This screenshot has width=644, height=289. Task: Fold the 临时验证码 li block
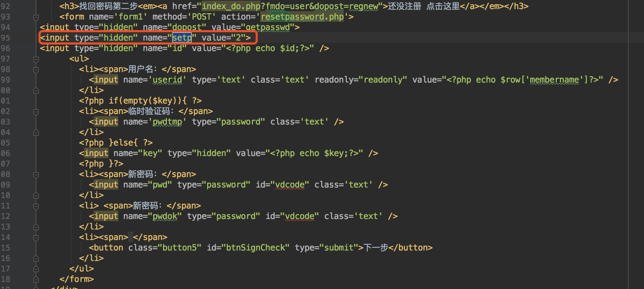click(36, 112)
